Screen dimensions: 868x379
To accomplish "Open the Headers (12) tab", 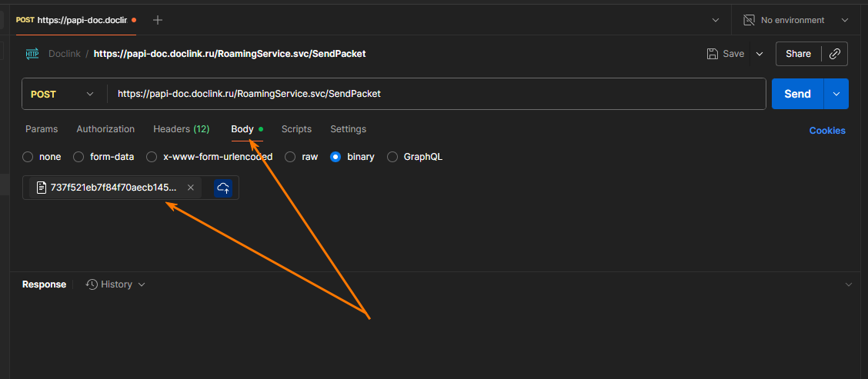I will (x=181, y=129).
